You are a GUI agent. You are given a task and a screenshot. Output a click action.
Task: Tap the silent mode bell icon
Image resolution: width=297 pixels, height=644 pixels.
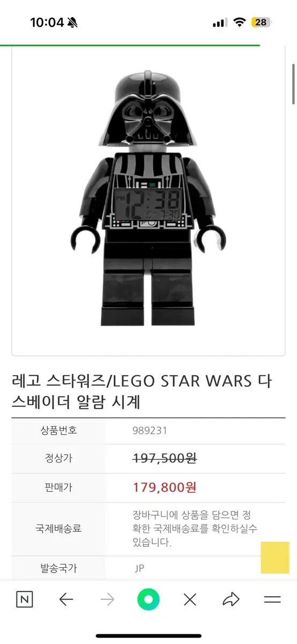72,23
